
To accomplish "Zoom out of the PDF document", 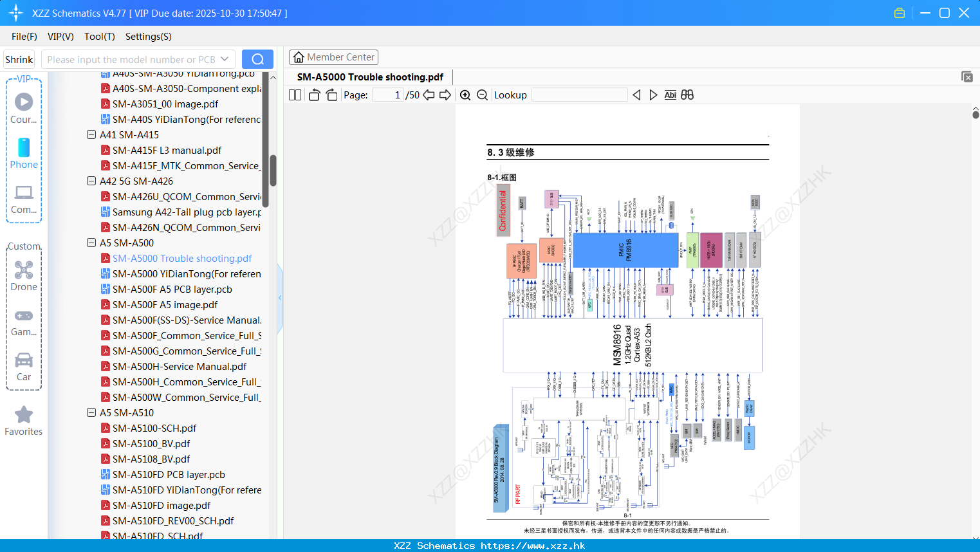I will click(482, 95).
